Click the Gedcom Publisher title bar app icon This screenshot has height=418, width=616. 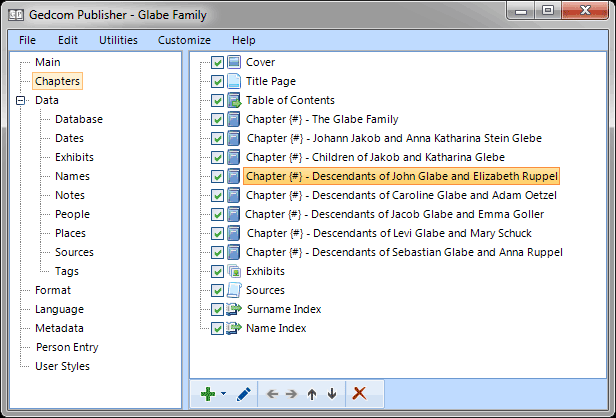tap(16, 15)
